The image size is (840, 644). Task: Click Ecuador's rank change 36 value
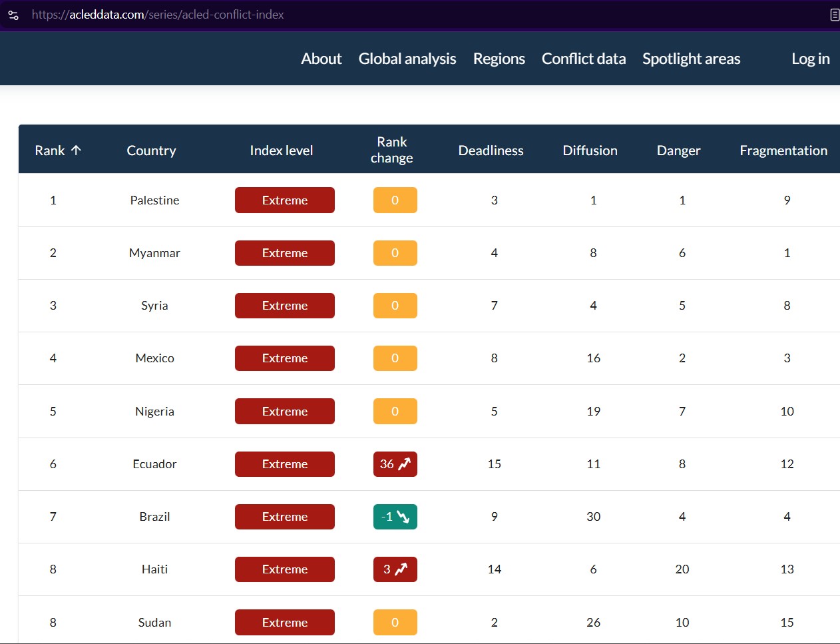point(387,464)
